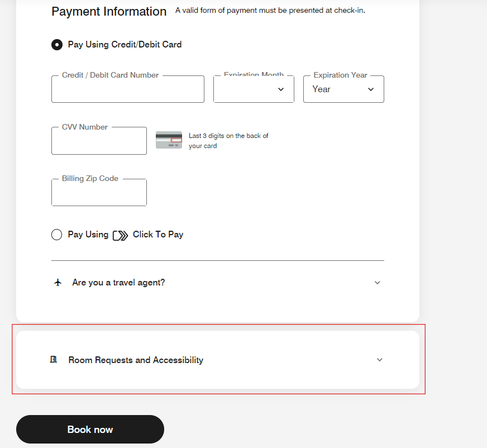Expand Room Requests and Accessibility chevron
Screen dimensions: 487x448
pos(380,360)
